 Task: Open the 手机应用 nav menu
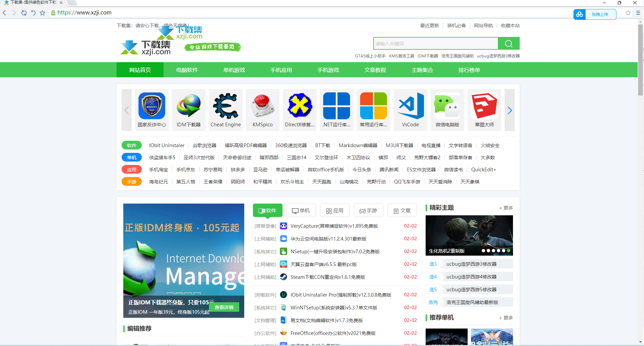pos(281,70)
